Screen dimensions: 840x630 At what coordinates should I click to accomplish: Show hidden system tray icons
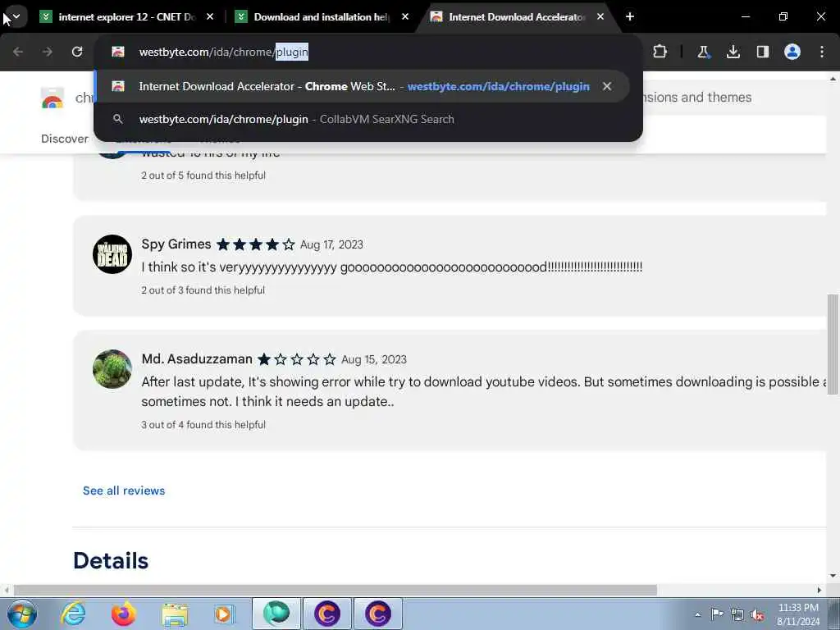click(x=697, y=614)
